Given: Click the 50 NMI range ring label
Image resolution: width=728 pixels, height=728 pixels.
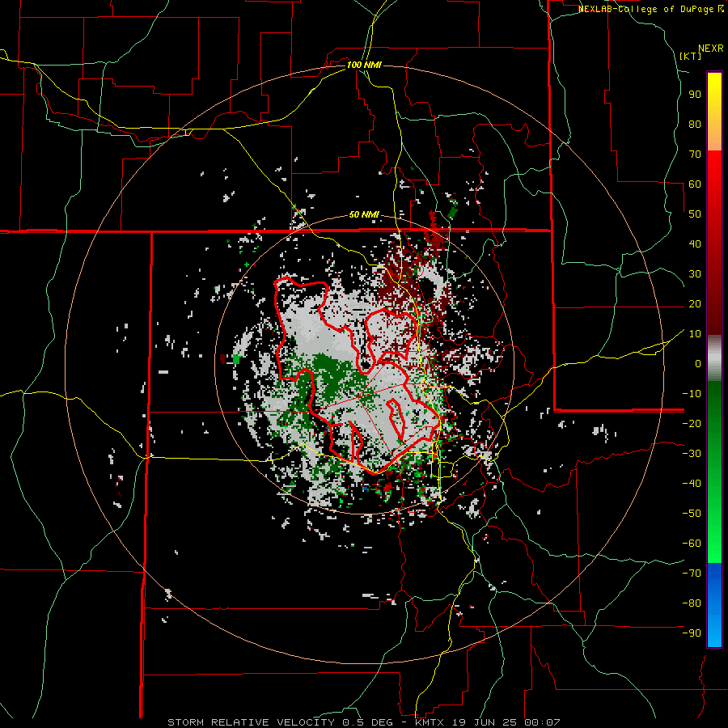Looking at the screenshot, I should pos(364,214).
